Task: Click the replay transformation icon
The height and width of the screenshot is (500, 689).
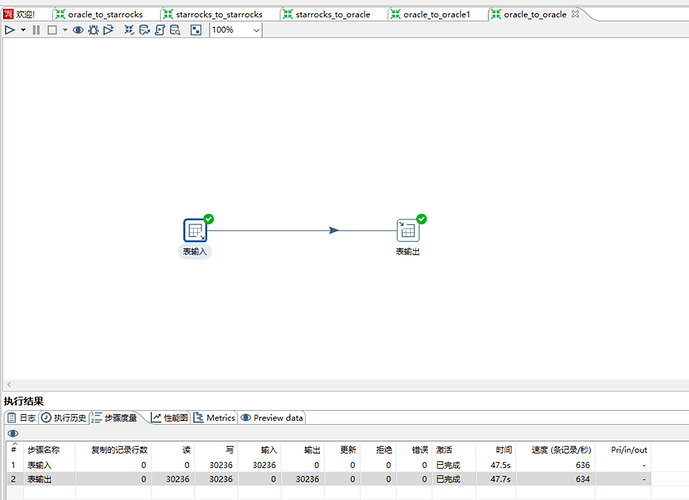Action: click(108, 30)
